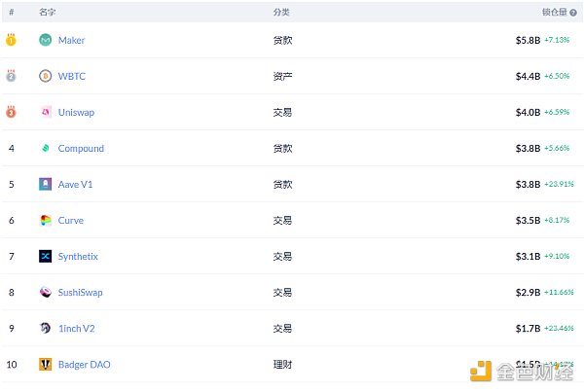Open the Maker project link
This screenshot has height=392, width=584.
[71, 40]
